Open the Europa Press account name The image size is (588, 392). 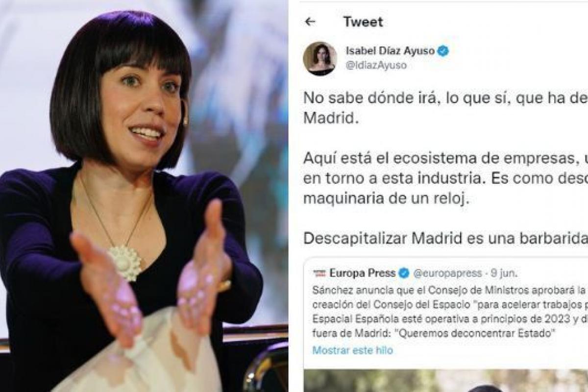click(x=363, y=273)
